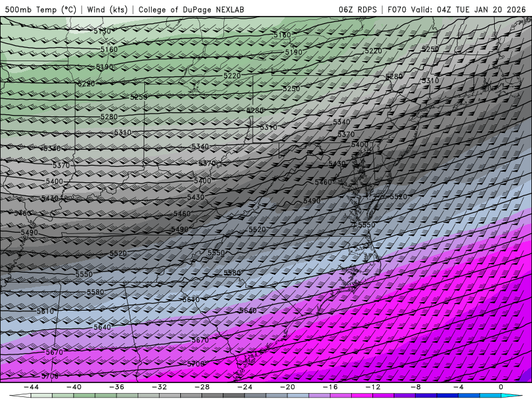
Task: Click the 5130 height contour label
Action: click(x=102, y=31)
